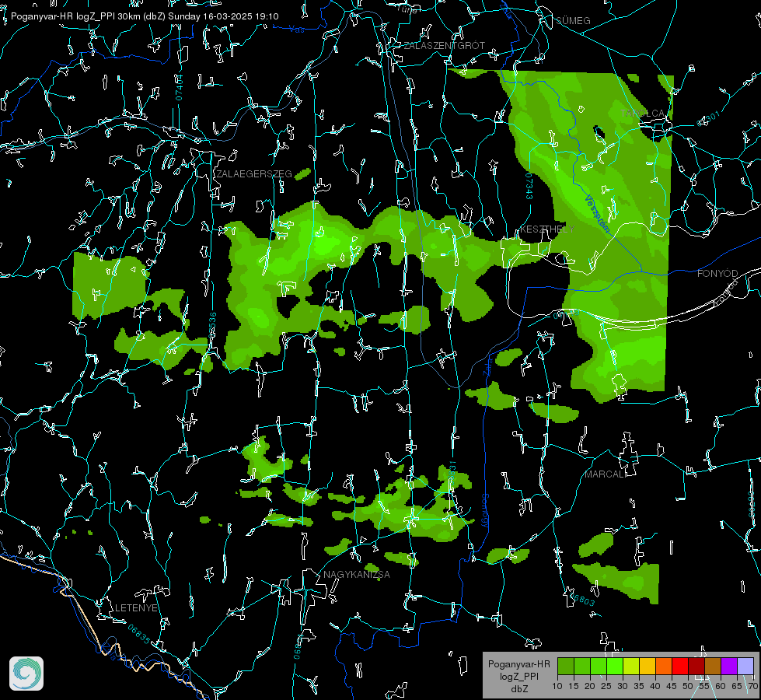761x700 pixels.
Task: Select the dark red 50-55 dBZ swatch
Action: point(696,666)
